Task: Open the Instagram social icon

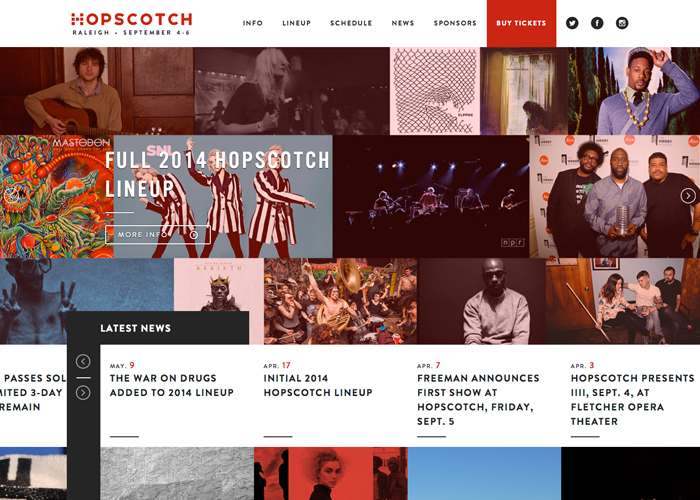Action: click(622, 23)
